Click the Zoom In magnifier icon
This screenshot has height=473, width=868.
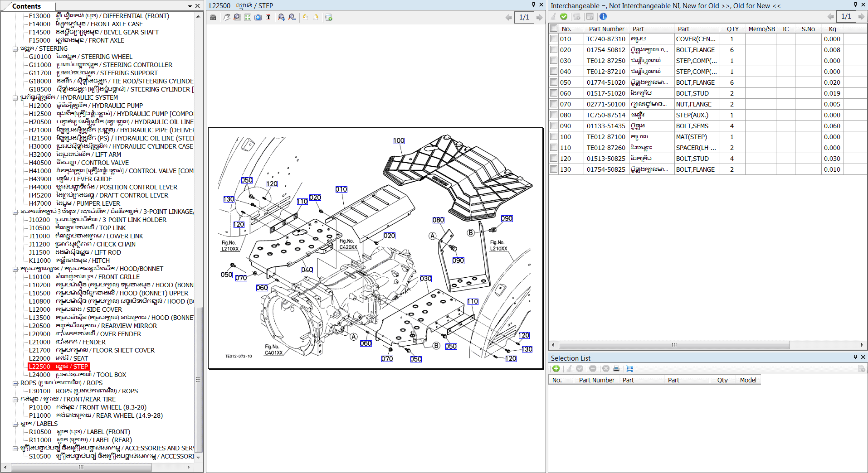pyautogui.click(x=281, y=17)
